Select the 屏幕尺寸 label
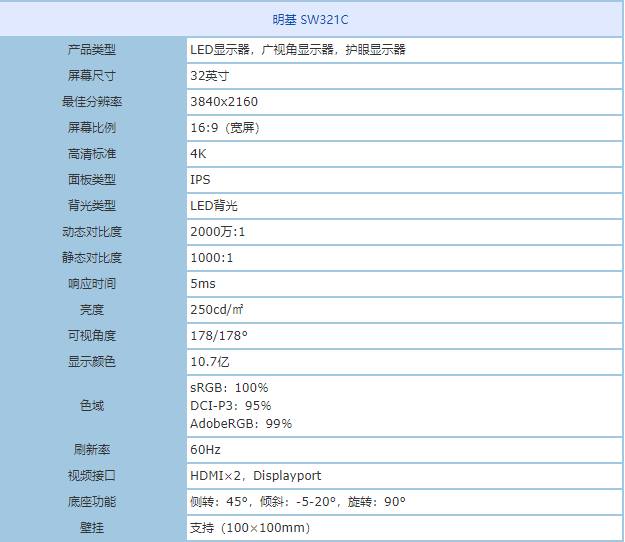 click(x=92, y=76)
